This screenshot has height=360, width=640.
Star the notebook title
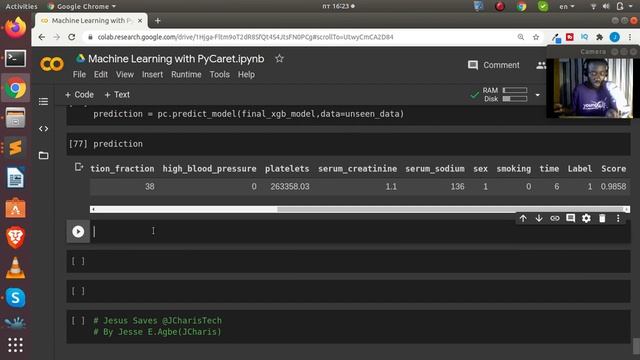[279, 59]
